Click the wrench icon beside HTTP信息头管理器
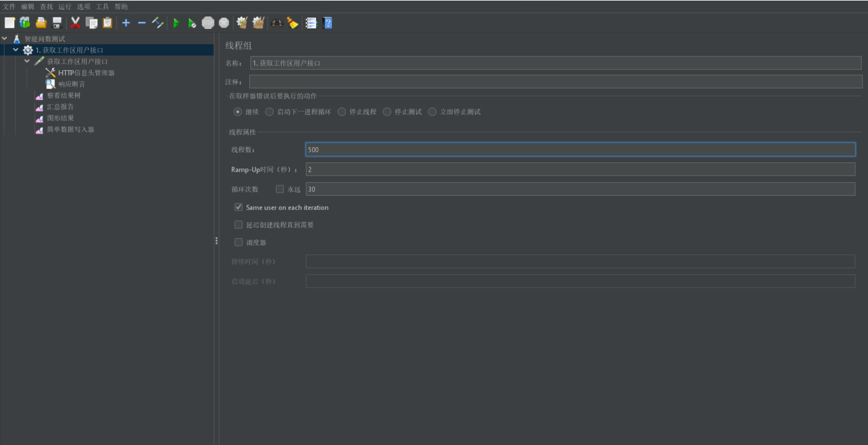This screenshot has height=445, width=868. pyautogui.click(x=50, y=73)
